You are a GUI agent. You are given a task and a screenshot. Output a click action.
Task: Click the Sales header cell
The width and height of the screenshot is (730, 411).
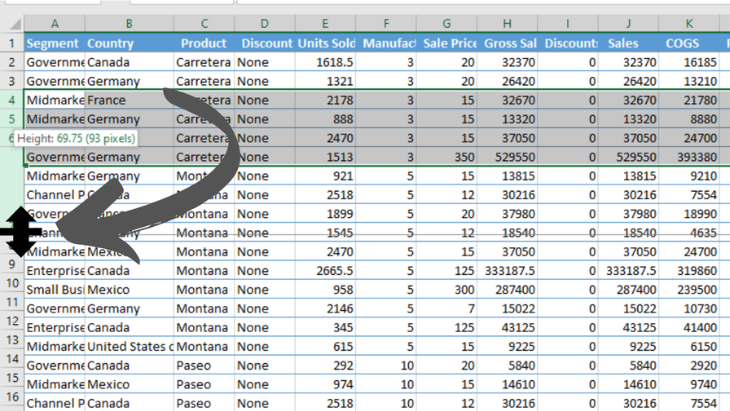[x=628, y=43]
